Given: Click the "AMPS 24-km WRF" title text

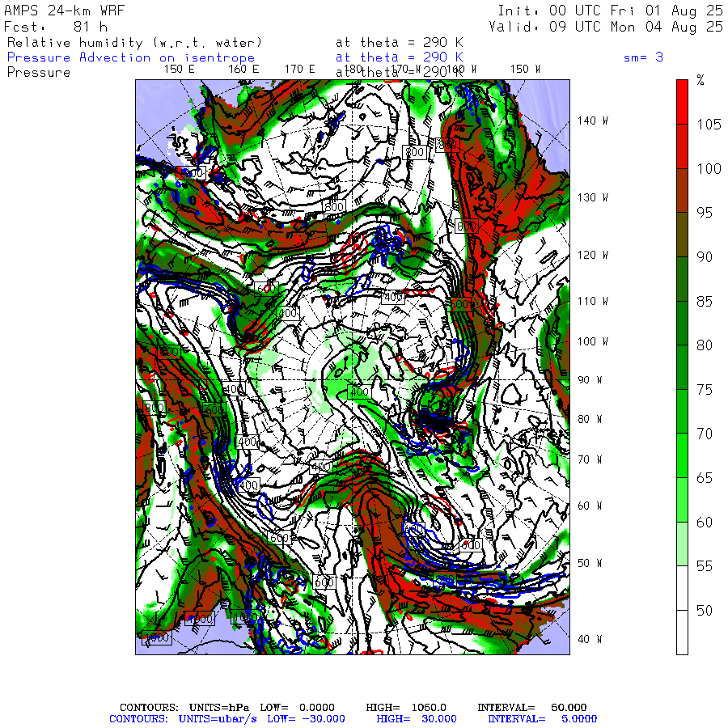Looking at the screenshot, I should pyautogui.click(x=64, y=11).
